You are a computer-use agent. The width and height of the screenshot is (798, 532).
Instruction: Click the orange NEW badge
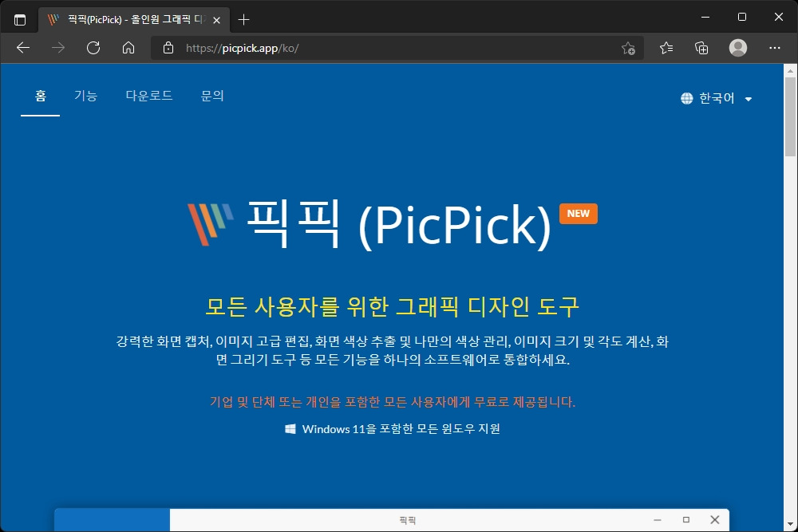578,213
